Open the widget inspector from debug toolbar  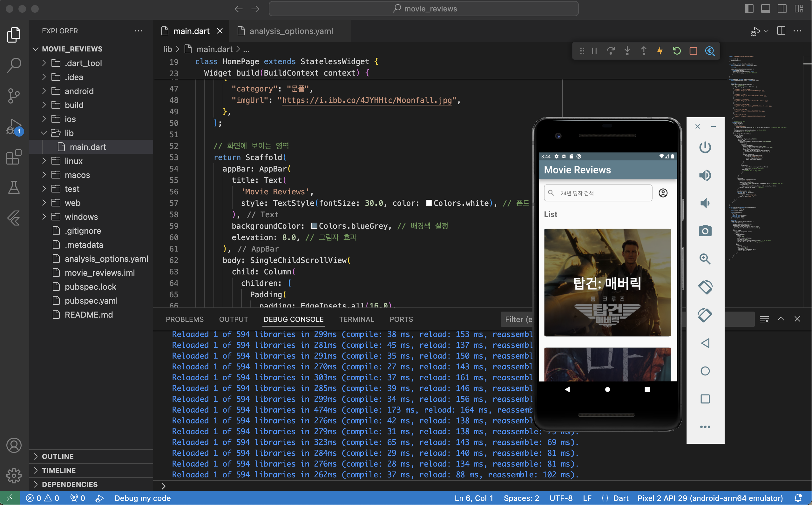[x=710, y=51]
